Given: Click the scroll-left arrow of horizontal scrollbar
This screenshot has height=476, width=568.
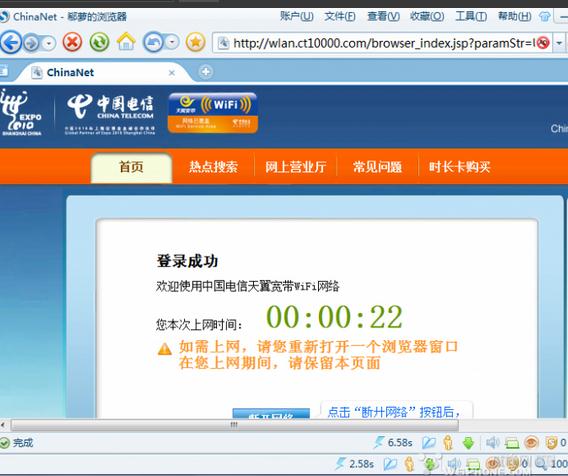Looking at the screenshot, I should pos(3,425).
